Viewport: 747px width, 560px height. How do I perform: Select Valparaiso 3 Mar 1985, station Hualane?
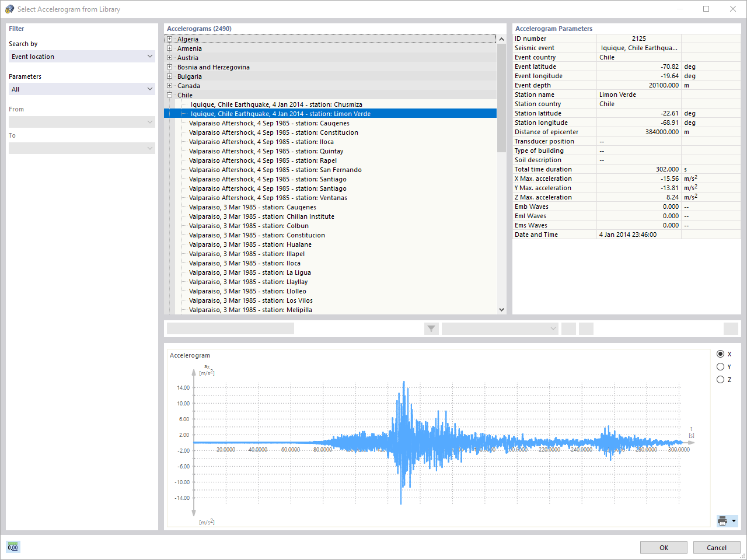click(x=250, y=244)
